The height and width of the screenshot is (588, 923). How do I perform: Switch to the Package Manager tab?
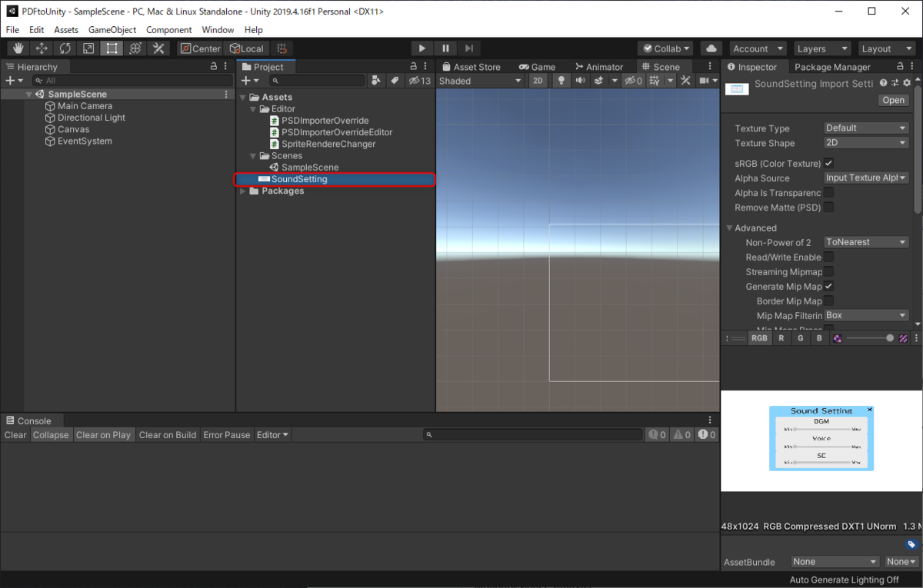(832, 67)
